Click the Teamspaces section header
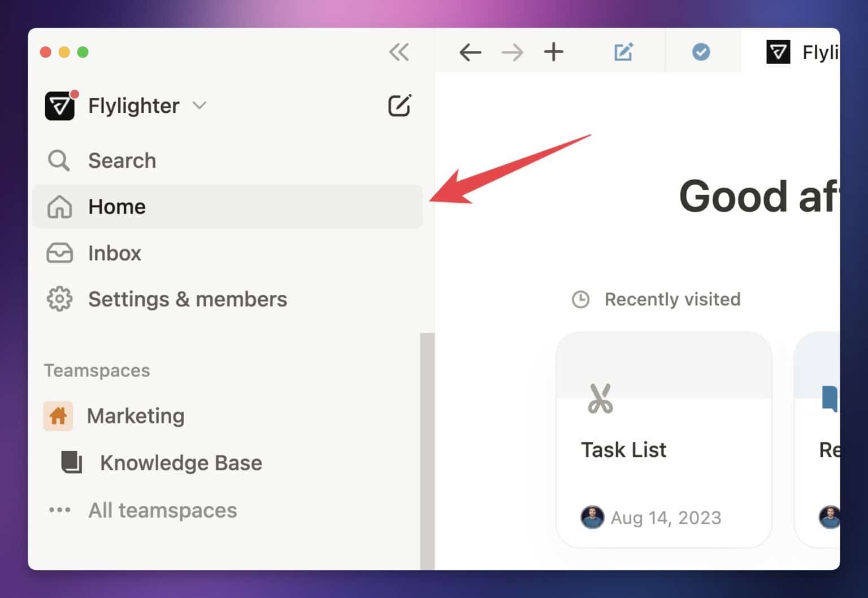Viewport: 868px width, 598px height. [97, 370]
